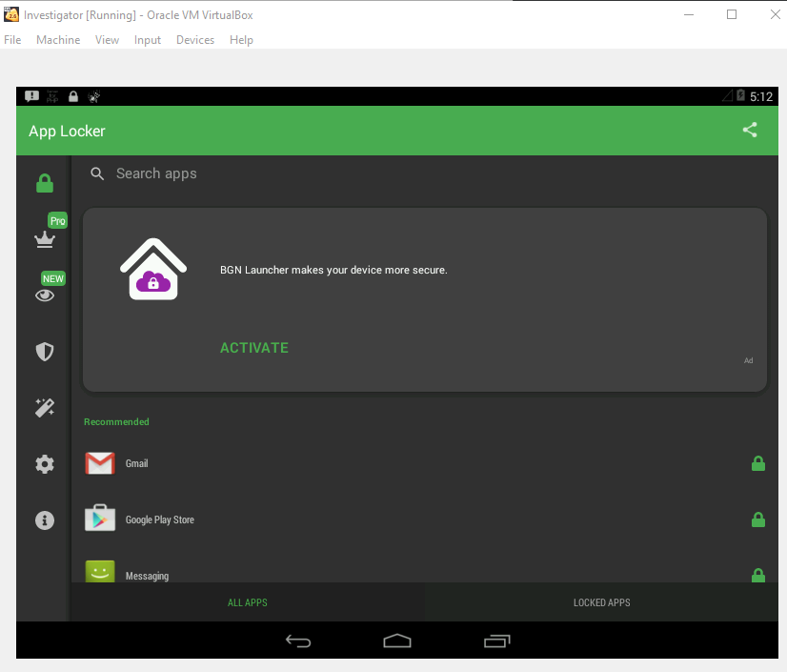
Task: Open the Pro crown upgrade section
Action: (45, 239)
